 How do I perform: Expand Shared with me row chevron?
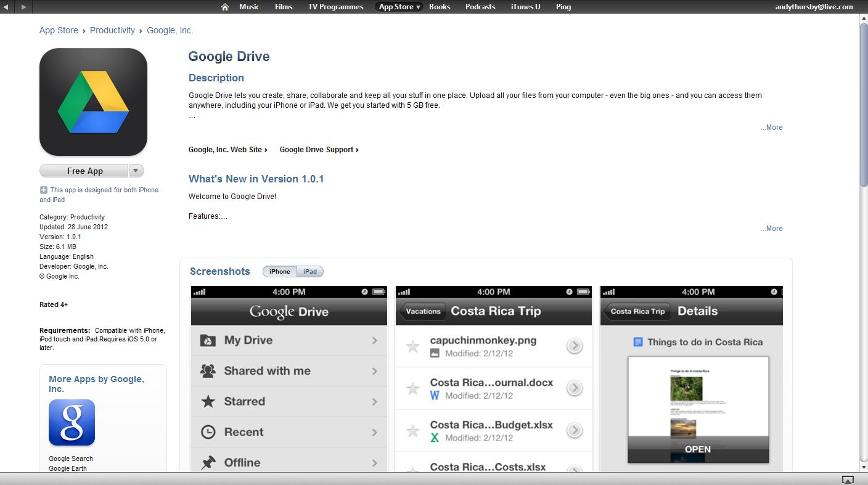point(374,371)
